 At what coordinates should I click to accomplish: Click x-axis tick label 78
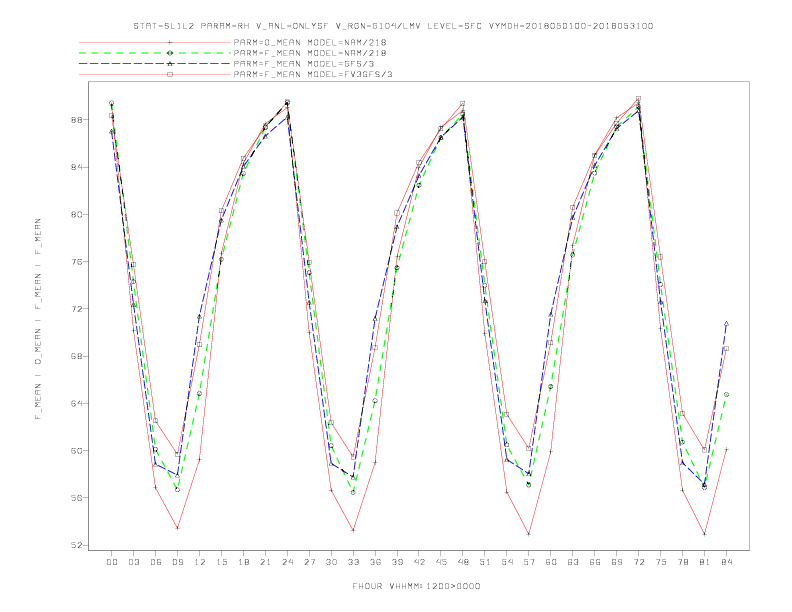[682, 562]
